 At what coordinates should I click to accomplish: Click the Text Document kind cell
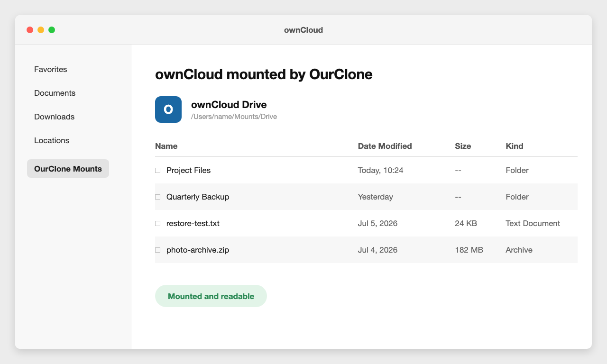[533, 223]
